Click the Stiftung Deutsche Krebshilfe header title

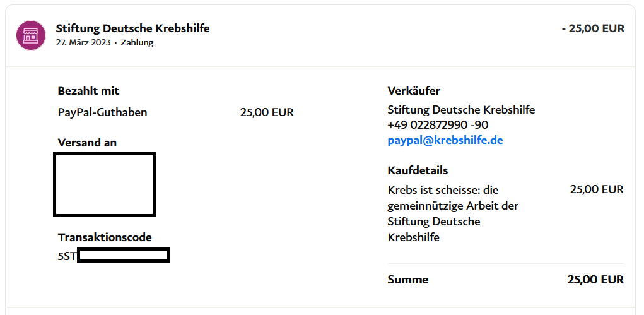point(132,28)
